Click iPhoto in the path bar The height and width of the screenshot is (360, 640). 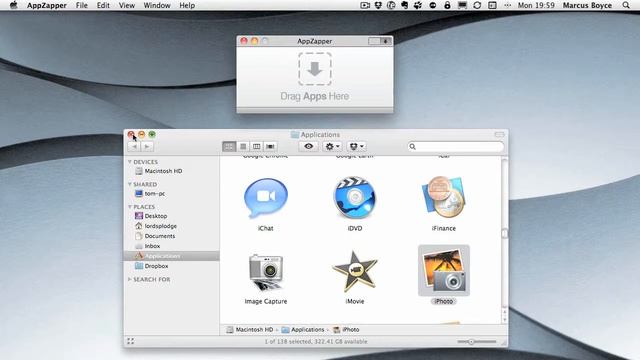[346, 329]
